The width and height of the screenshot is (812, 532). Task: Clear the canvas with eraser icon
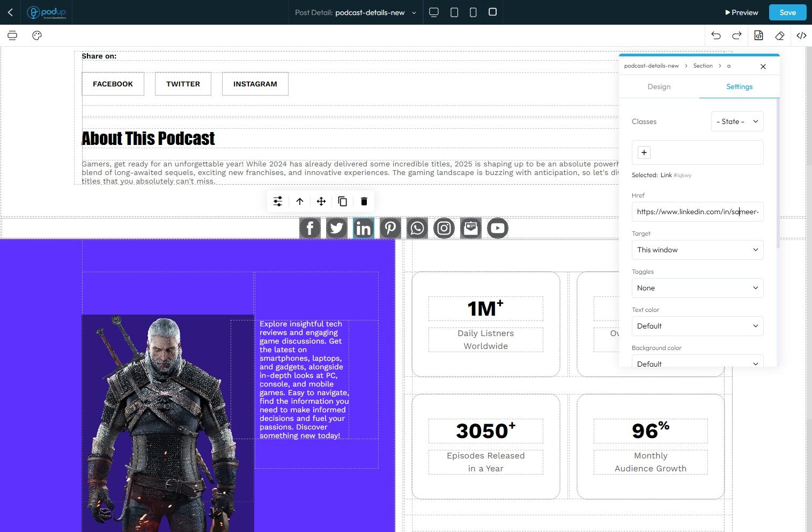click(780, 35)
